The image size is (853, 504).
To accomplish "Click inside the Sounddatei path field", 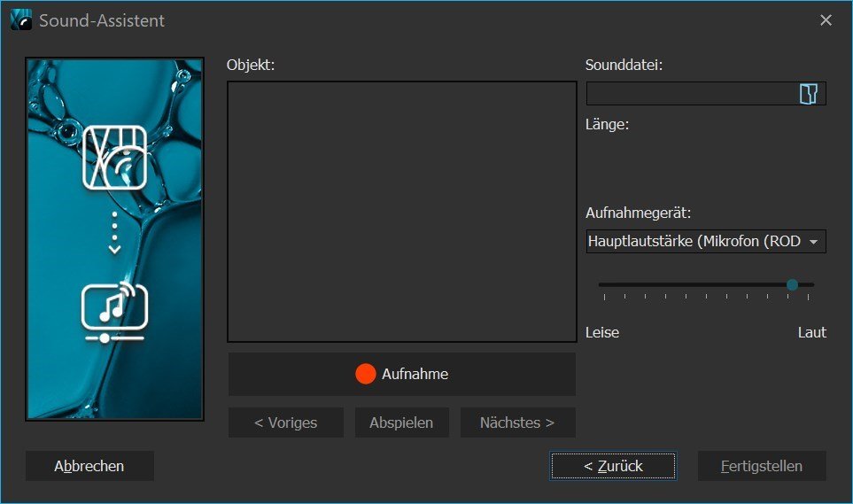I will (x=691, y=94).
